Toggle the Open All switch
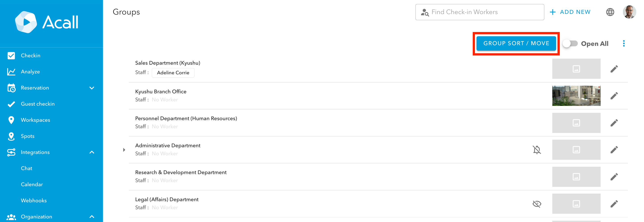644x222 pixels. tap(570, 44)
